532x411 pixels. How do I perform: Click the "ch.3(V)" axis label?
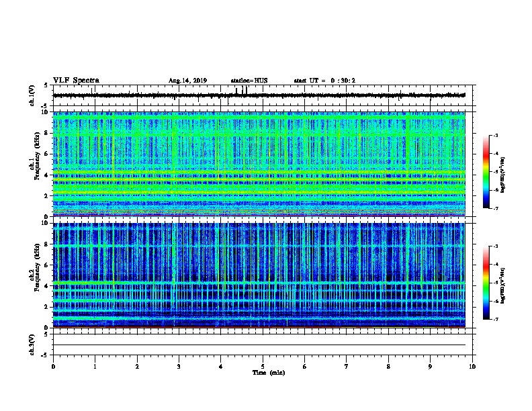[32, 345]
